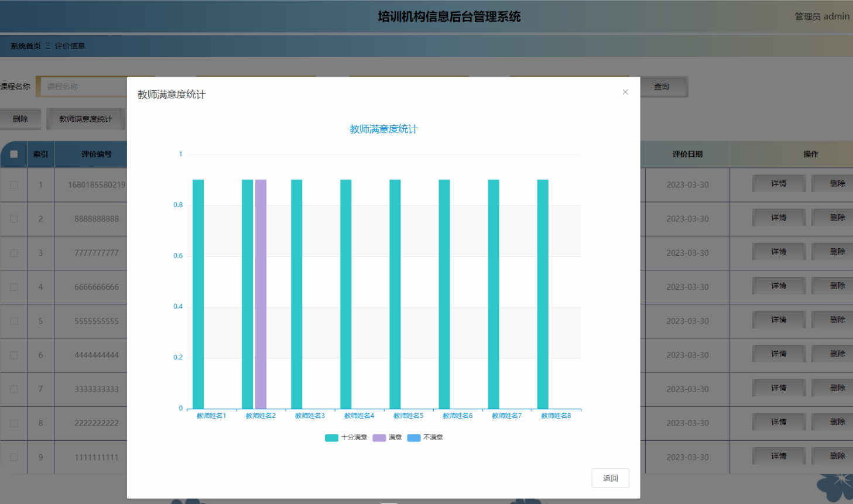
Task: Click the 评价信息 breadcrumb
Action: (x=70, y=46)
